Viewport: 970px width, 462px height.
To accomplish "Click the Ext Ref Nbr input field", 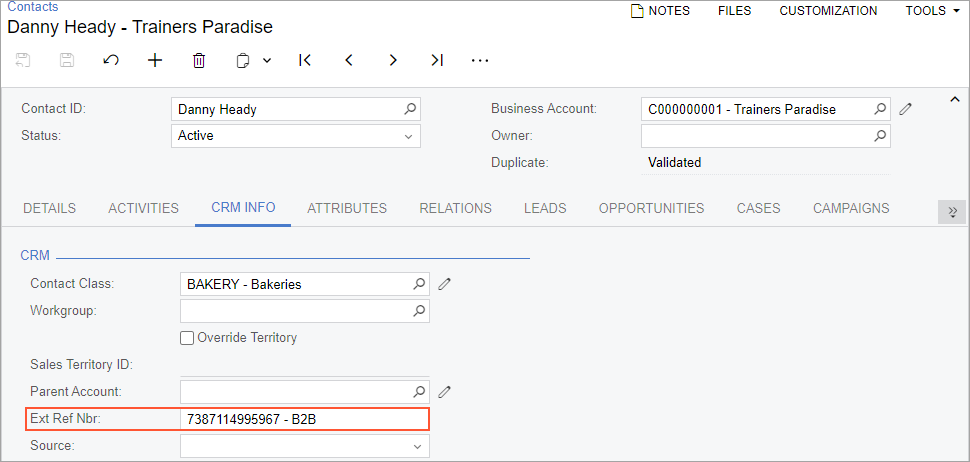I will pos(304,419).
